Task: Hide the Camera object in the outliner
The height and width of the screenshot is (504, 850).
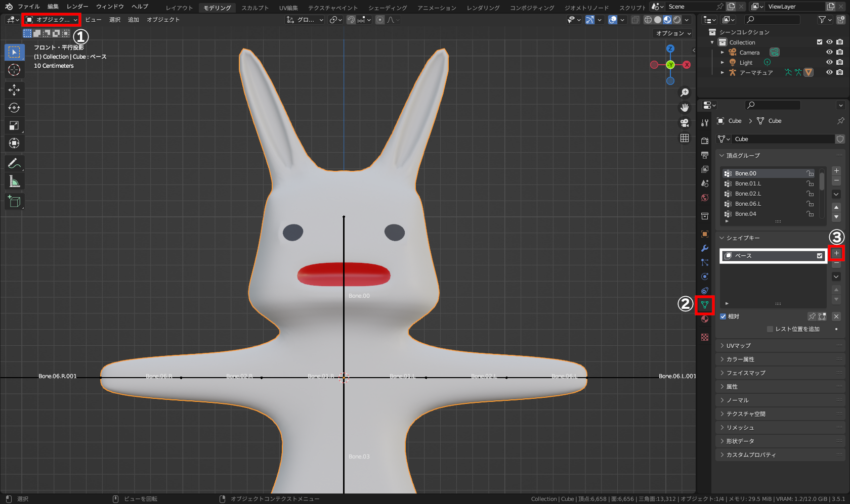Action: [829, 53]
